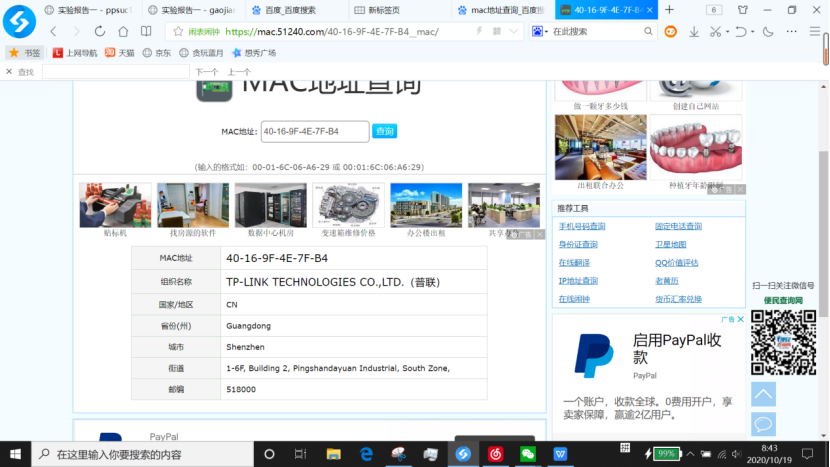This screenshot has width=830, height=467.
Task: Open the three-dots more tools menu
Action: tap(791, 32)
